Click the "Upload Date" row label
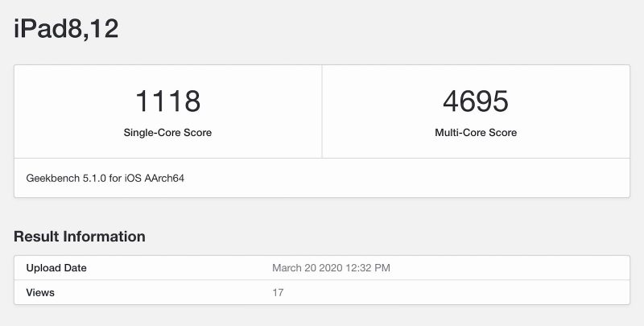644x326 pixels. (56, 268)
